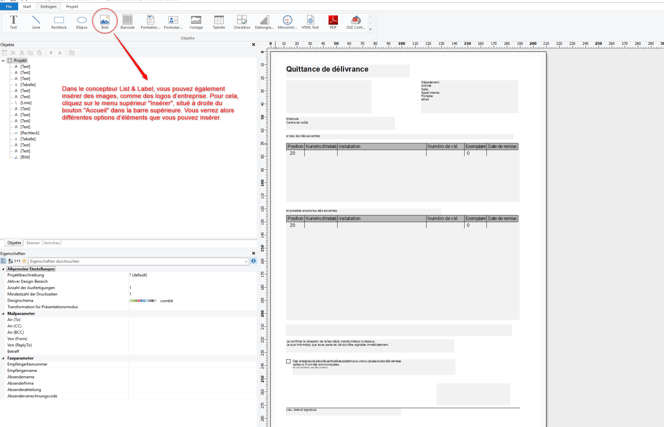Choose the Barcode insert tool

(127, 22)
